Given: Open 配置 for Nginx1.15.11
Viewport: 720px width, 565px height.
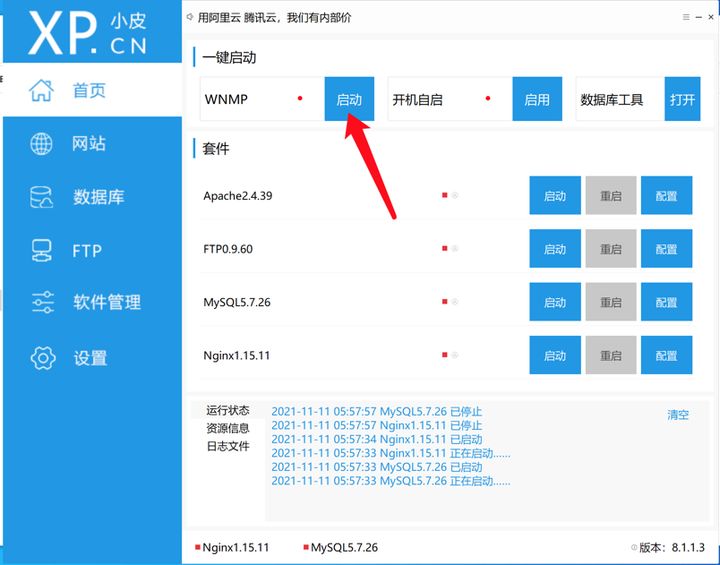Looking at the screenshot, I should pos(666,355).
